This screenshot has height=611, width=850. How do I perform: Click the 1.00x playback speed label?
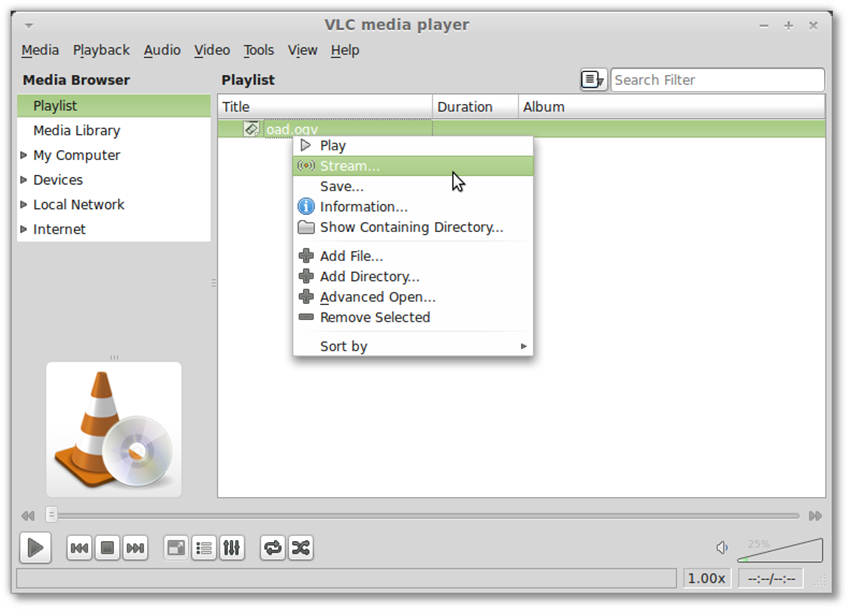tap(706, 578)
